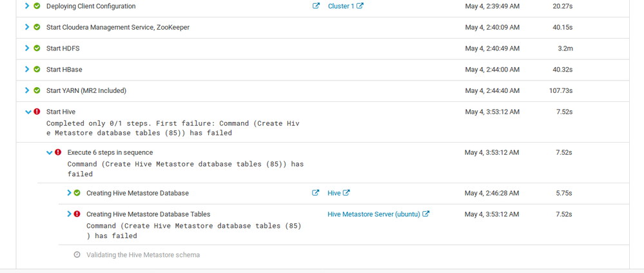Open external link icon after Hive Metastore Server
Viewport: 644px width, 273px height.
426,214
